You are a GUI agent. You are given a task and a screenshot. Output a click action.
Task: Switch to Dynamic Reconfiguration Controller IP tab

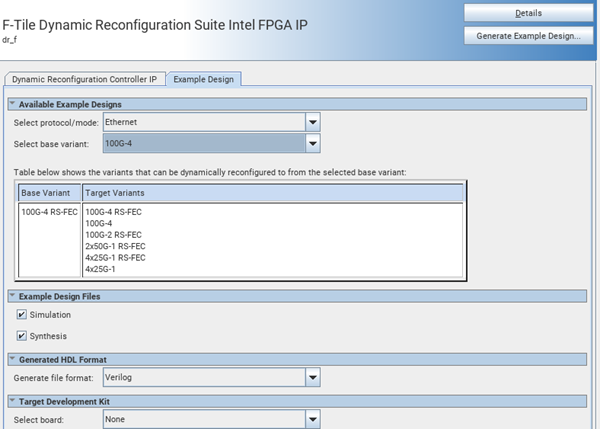tap(85, 79)
